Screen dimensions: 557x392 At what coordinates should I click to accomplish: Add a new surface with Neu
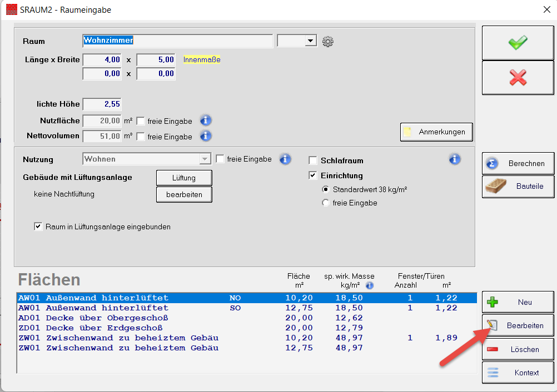click(x=518, y=302)
